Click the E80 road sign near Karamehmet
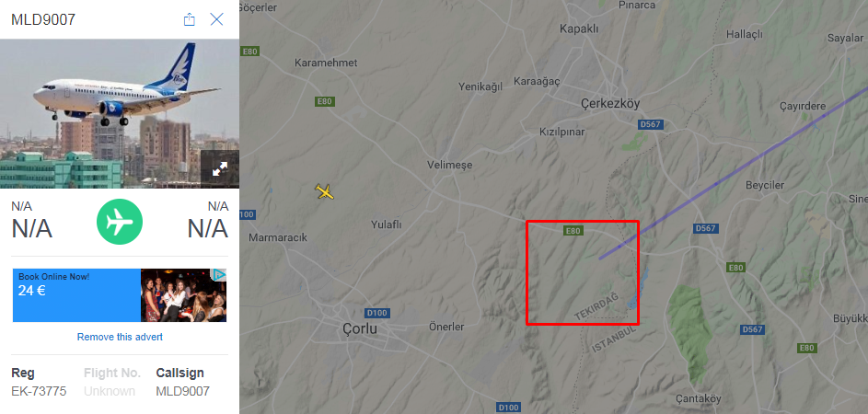Viewport: 868px width, 414px height. coord(324,101)
